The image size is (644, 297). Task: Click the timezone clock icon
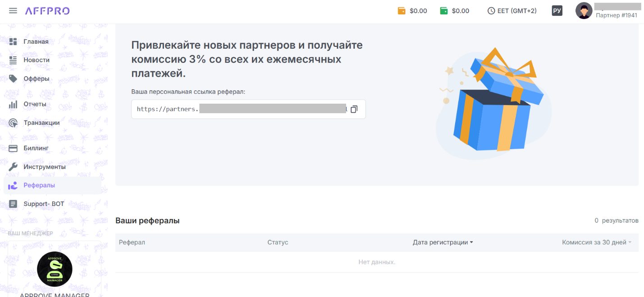click(x=491, y=11)
